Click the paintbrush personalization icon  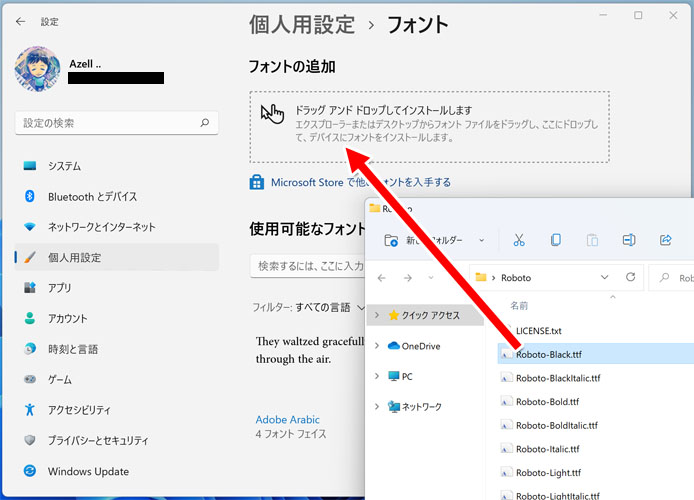[30, 257]
